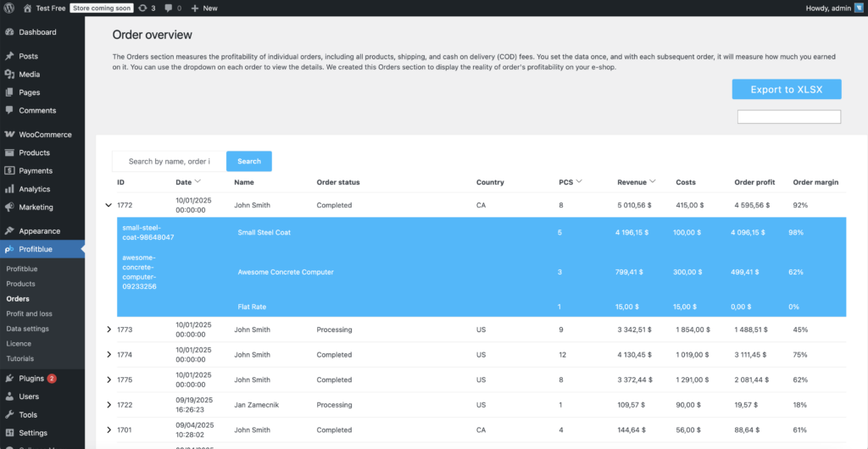Click the admin avatar icon
The width and height of the screenshot is (868, 449).
point(859,8)
